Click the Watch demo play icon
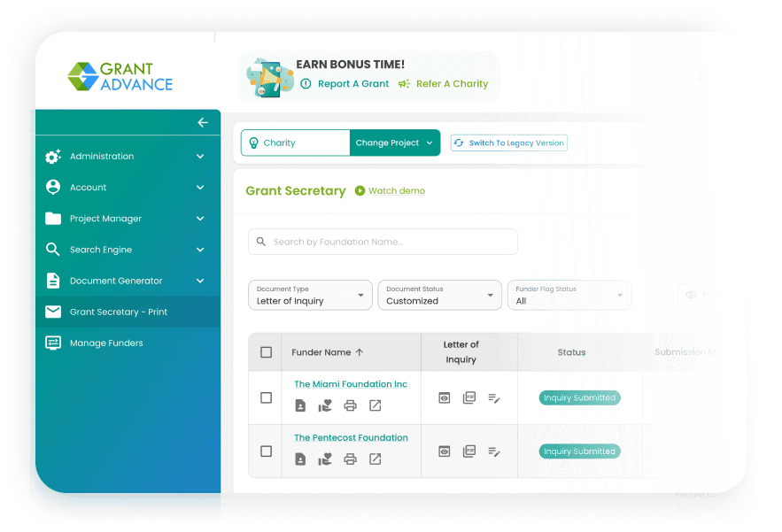 (x=360, y=190)
